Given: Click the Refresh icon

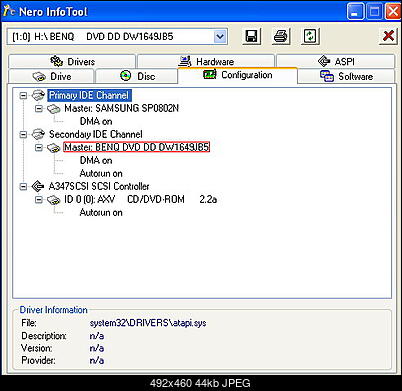Looking at the screenshot, I should [310, 36].
